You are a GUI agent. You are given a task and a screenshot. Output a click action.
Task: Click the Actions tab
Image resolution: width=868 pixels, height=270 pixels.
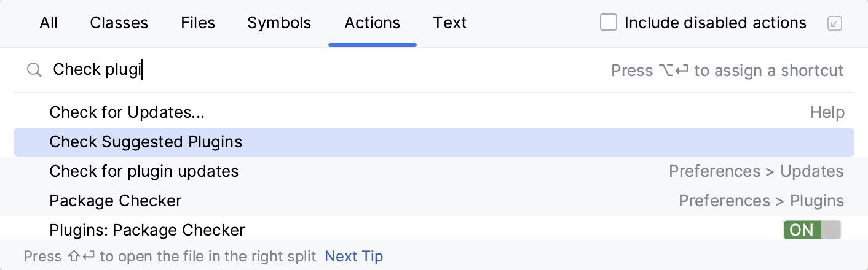tap(372, 23)
